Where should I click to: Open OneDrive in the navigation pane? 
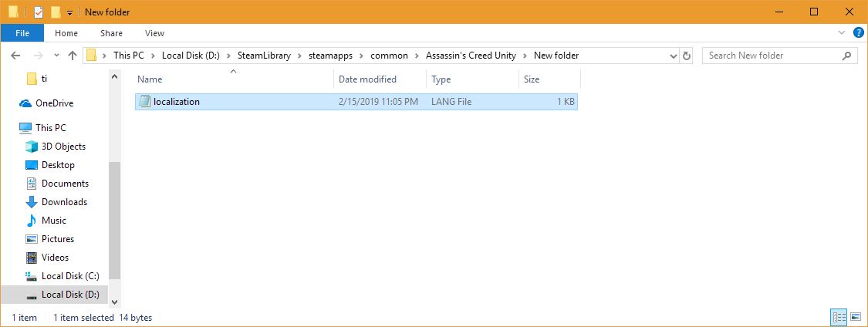54,103
